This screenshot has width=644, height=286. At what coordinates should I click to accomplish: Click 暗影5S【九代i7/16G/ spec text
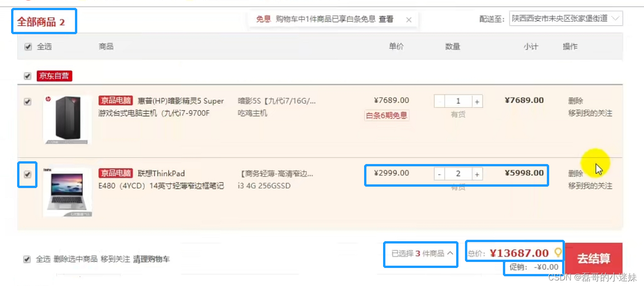coord(277,101)
